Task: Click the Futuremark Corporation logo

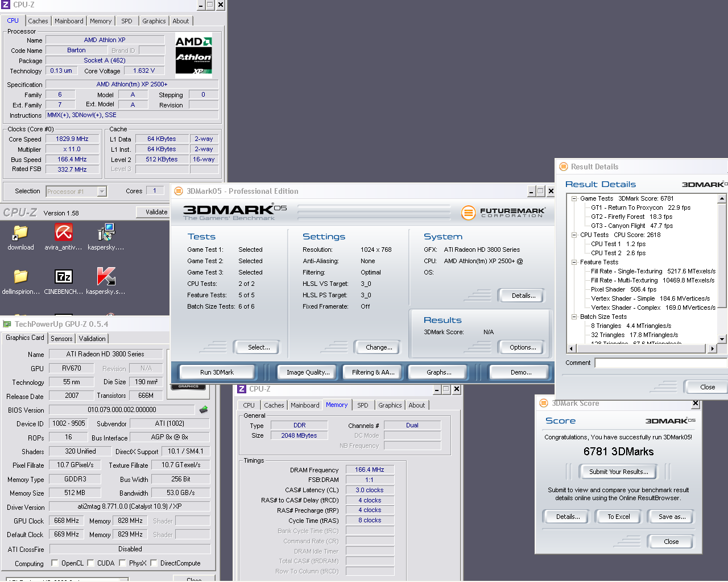Action: click(503, 213)
